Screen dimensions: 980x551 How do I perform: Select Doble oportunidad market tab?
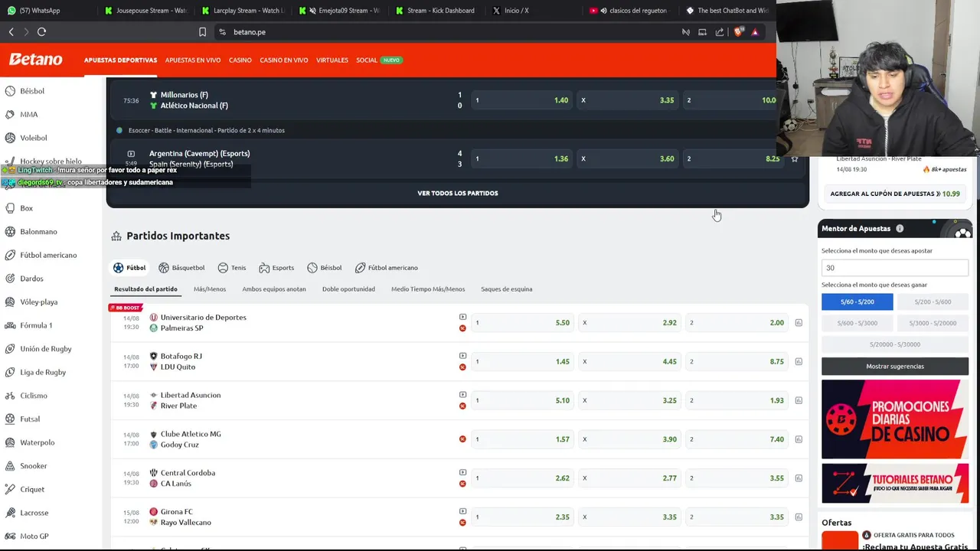pos(348,289)
